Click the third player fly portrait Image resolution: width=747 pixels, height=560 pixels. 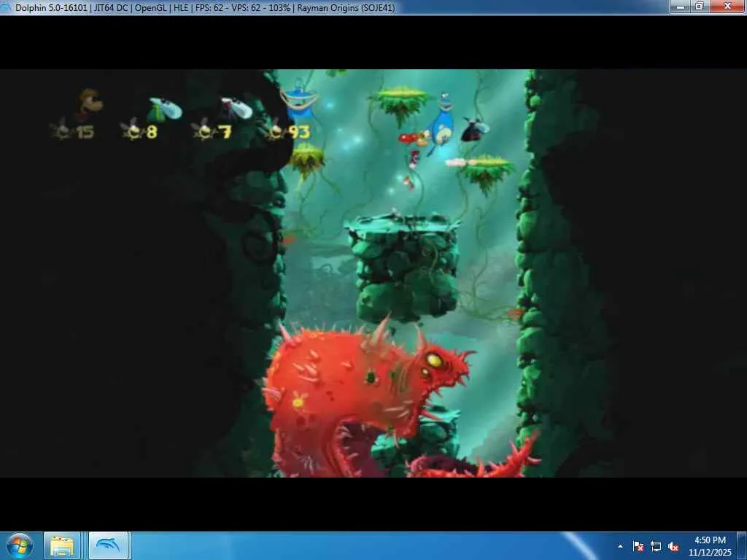click(x=236, y=108)
